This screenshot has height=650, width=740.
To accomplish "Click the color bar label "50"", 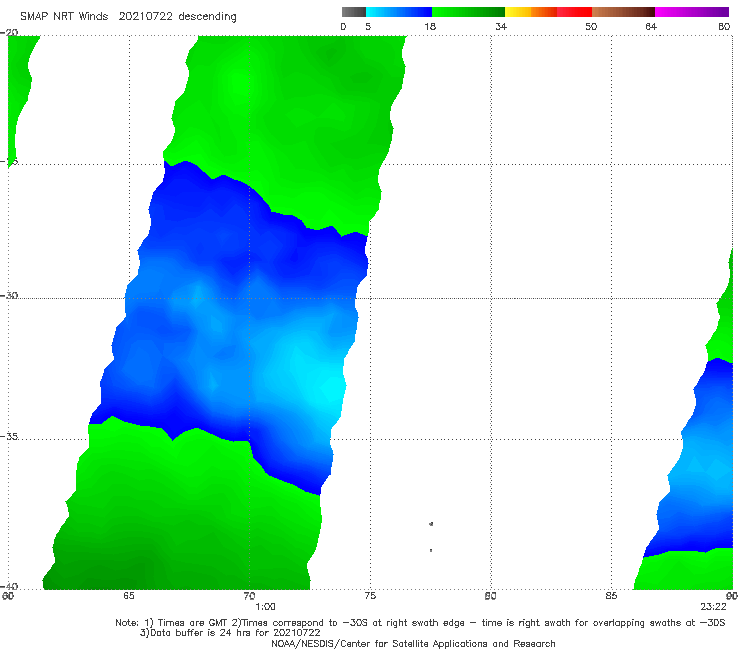I will (591, 26).
